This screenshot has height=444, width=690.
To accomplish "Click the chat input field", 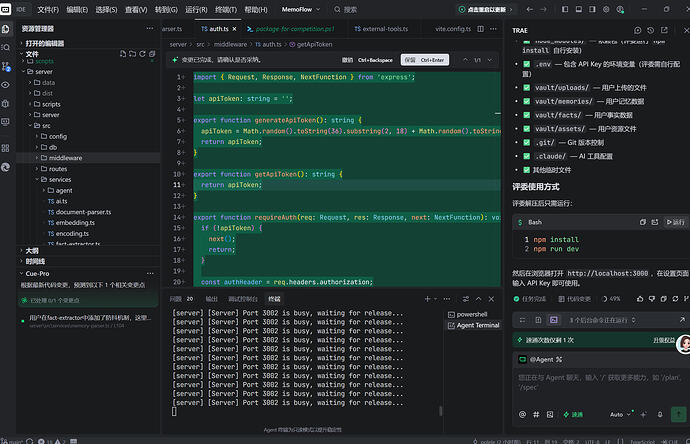I will (x=601, y=382).
